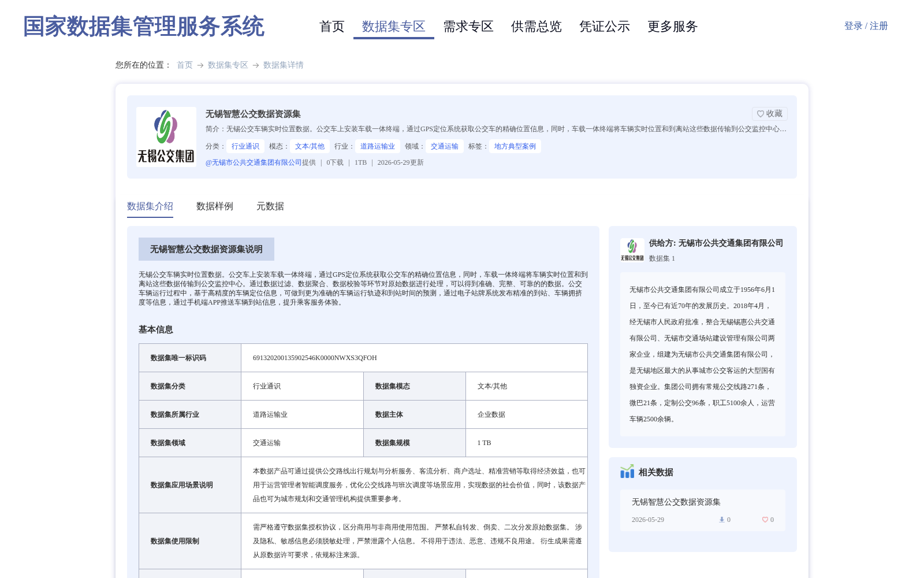Switch to the 元数据 tab
The image size is (924, 578).
coord(270,206)
